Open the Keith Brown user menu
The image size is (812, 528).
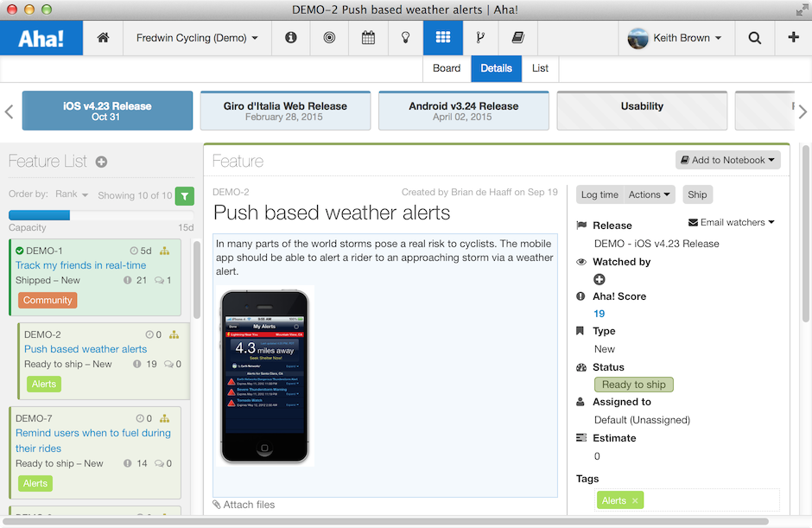688,38
